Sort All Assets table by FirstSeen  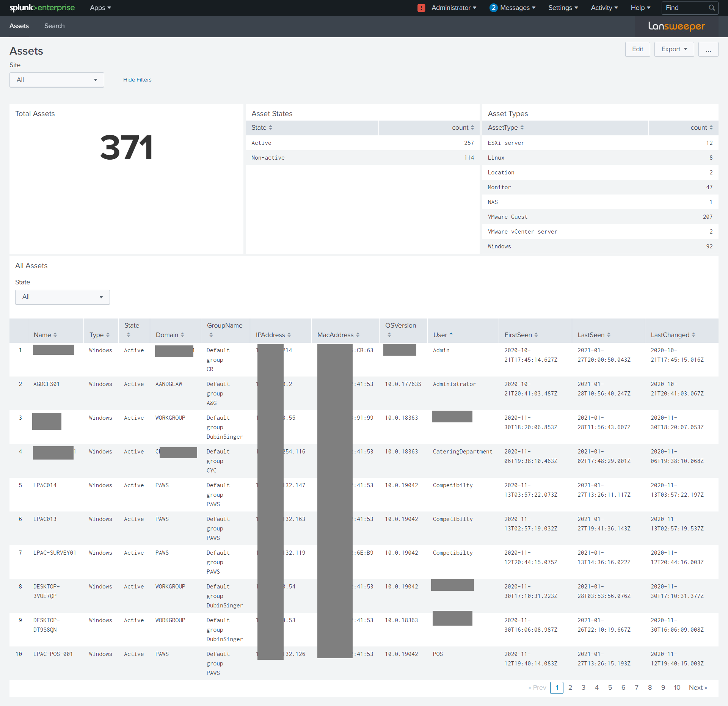coord(521,335)
